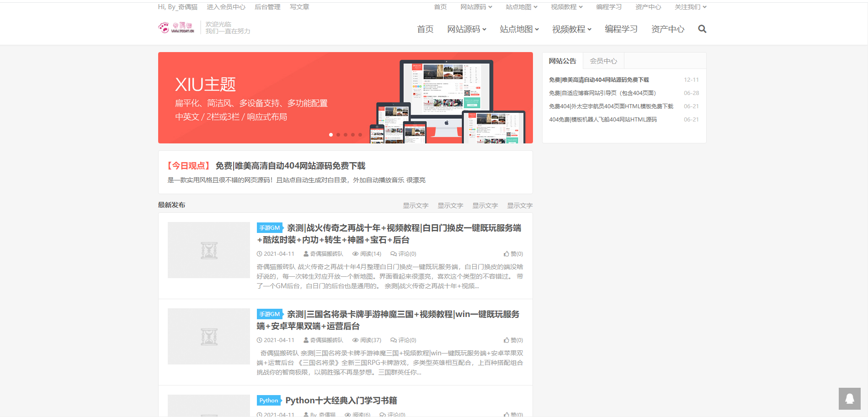The height and width of the screenshot is (417, 868).
Task: Click 写文章 link
Action: point(299,7)
